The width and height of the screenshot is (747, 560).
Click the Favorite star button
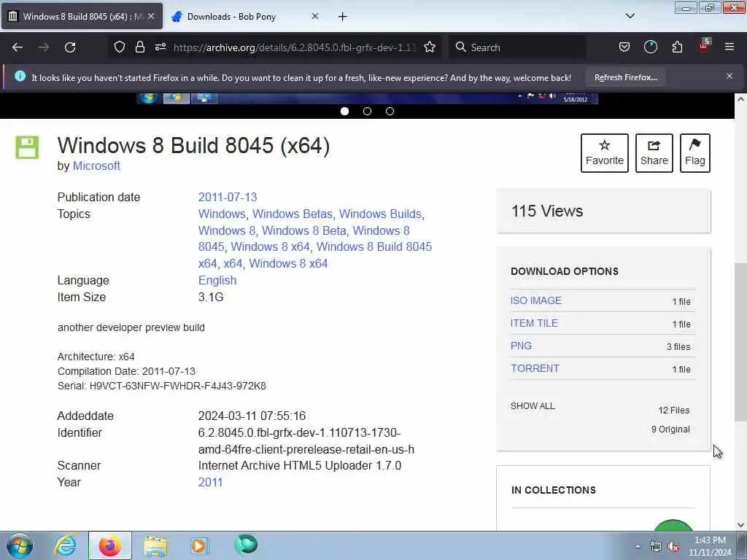coord(605,153)
